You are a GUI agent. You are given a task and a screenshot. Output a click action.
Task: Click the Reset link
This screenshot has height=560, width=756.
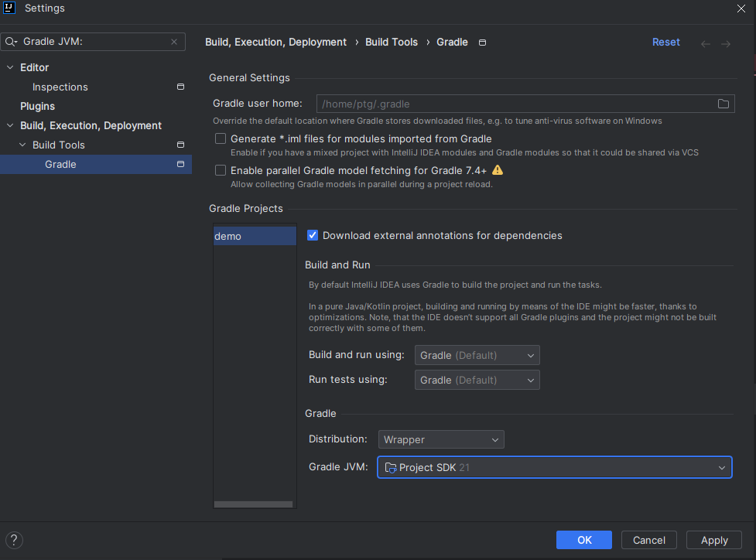pyautogui.click(x=665, y=42)
